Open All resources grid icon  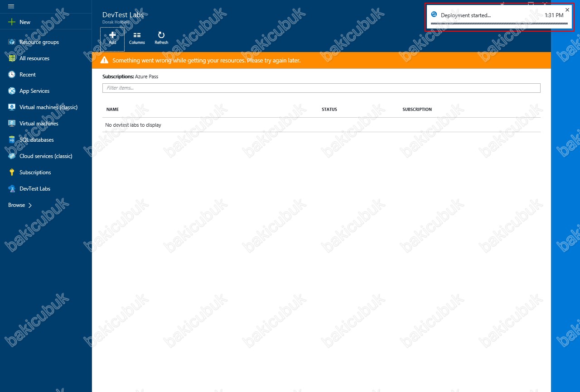12,58
